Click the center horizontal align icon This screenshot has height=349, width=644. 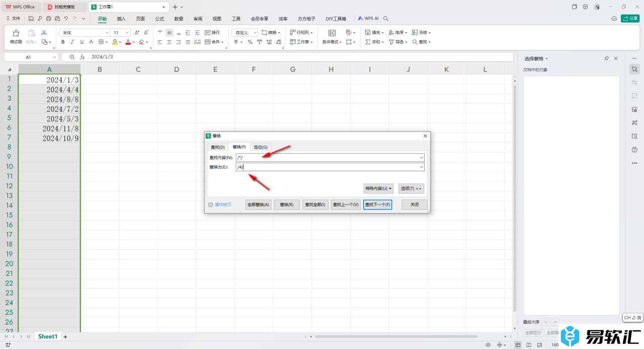coord(170,42)
